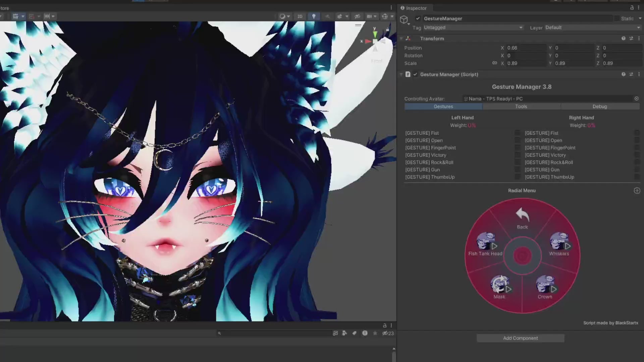The width and height of the screenshot is (644, 362).
Task: Open scene effects dropdown arrow
Action: 347,16
